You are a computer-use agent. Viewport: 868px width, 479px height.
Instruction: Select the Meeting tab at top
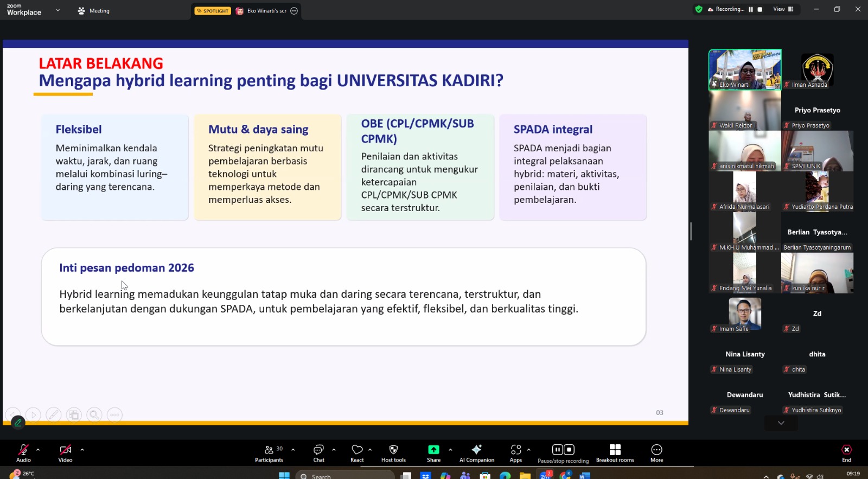click(x=94, y=11)
